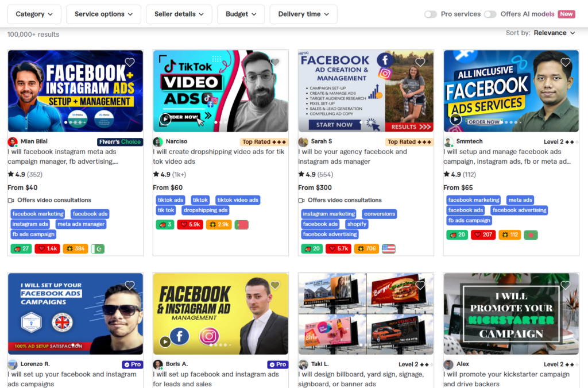Heart the Smmtech Facebook ads gig

click(x=566, y=62)
